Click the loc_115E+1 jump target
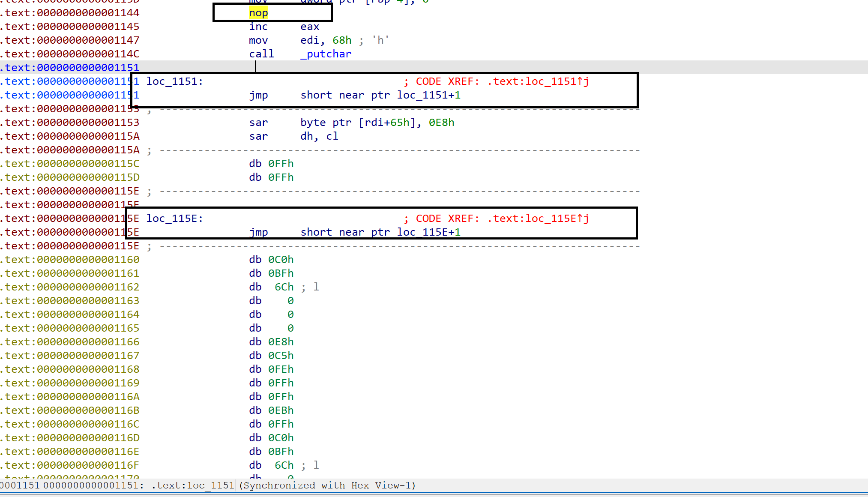The height and width of the screenshot is (497, 868). pos(428,232)
